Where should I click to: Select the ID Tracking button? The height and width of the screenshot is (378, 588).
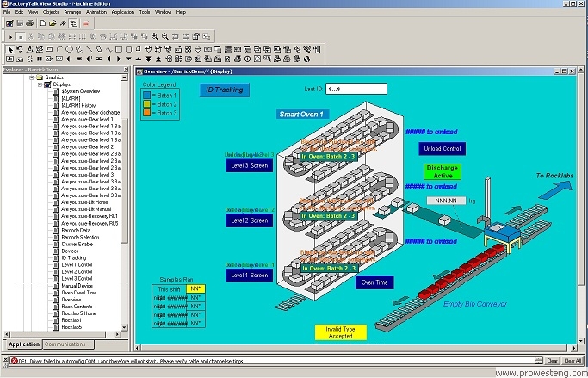pos(224,90)
